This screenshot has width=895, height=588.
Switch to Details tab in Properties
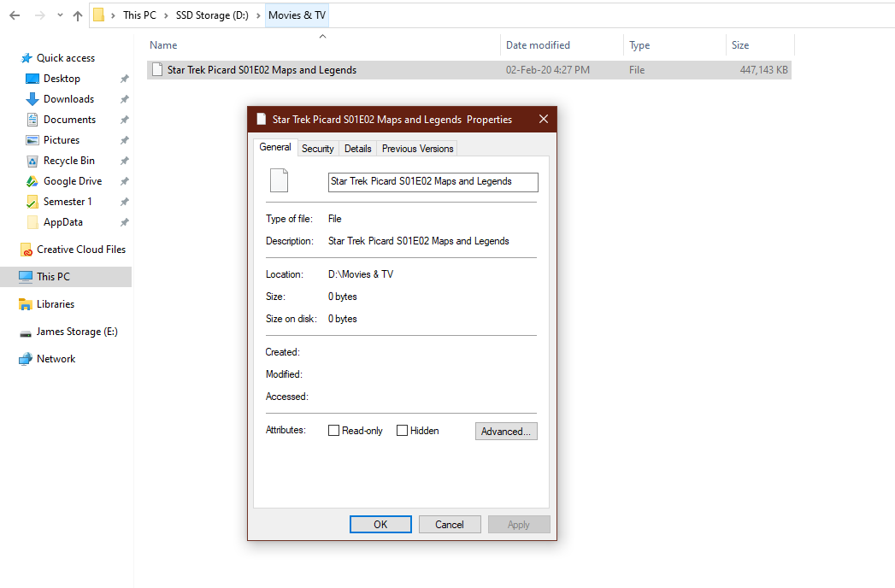(x=358, y=149)
